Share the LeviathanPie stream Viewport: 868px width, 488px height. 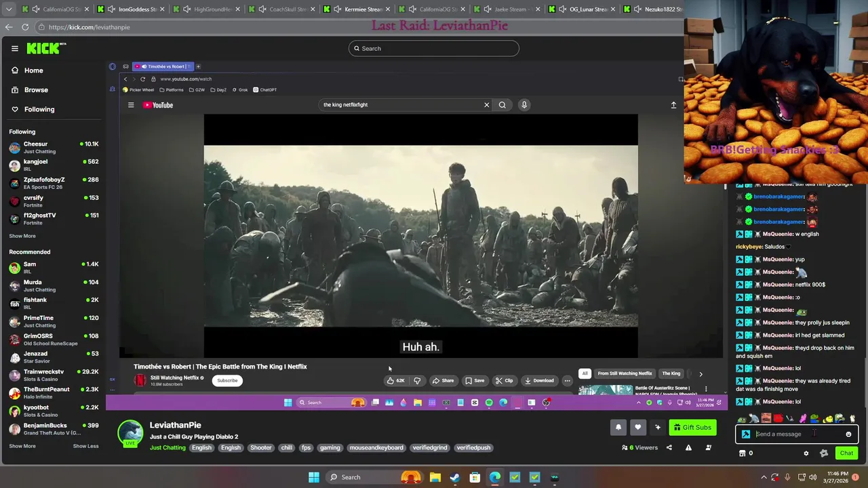(x=669, y=447)
